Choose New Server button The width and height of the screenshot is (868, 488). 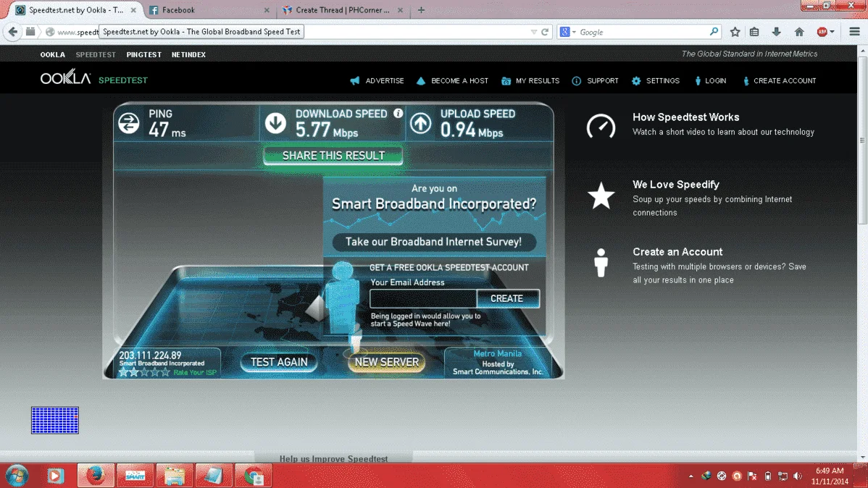pyautogui.click(x=387, y=362)
